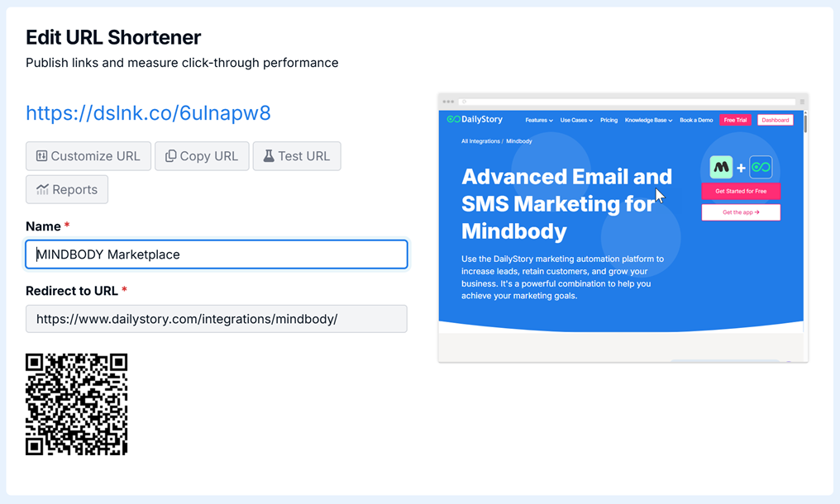Click the teal DailyStory infinity icon tile
840x504 pixels.
click(x=761, y=168)
